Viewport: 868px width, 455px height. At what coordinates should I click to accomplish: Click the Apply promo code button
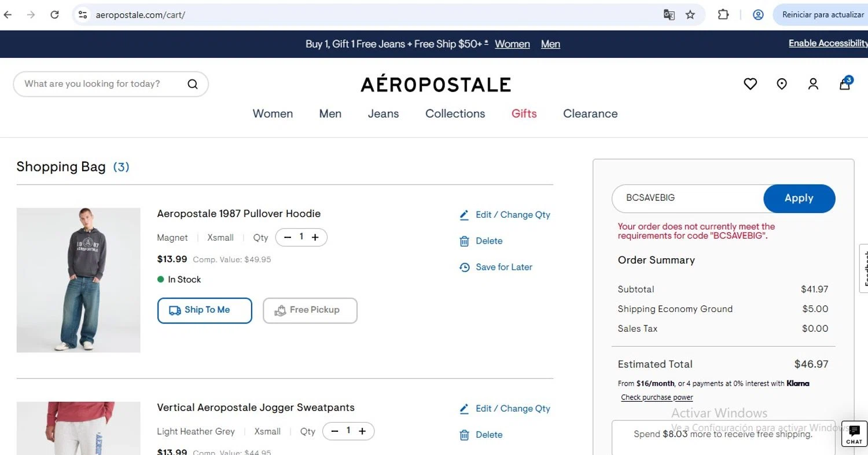[x=799, y=198]
